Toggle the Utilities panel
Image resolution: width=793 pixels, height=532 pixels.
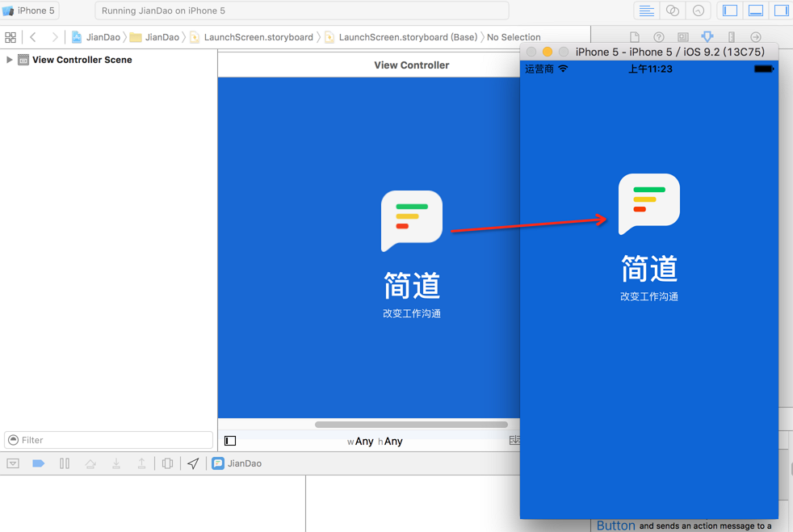782,10
